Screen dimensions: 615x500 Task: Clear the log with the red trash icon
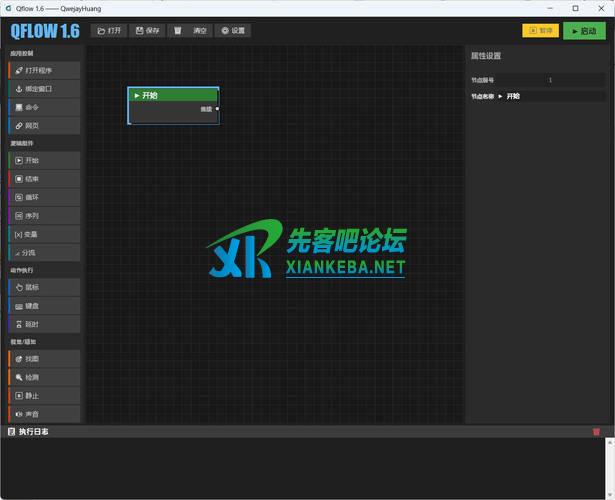pos(597,432)
